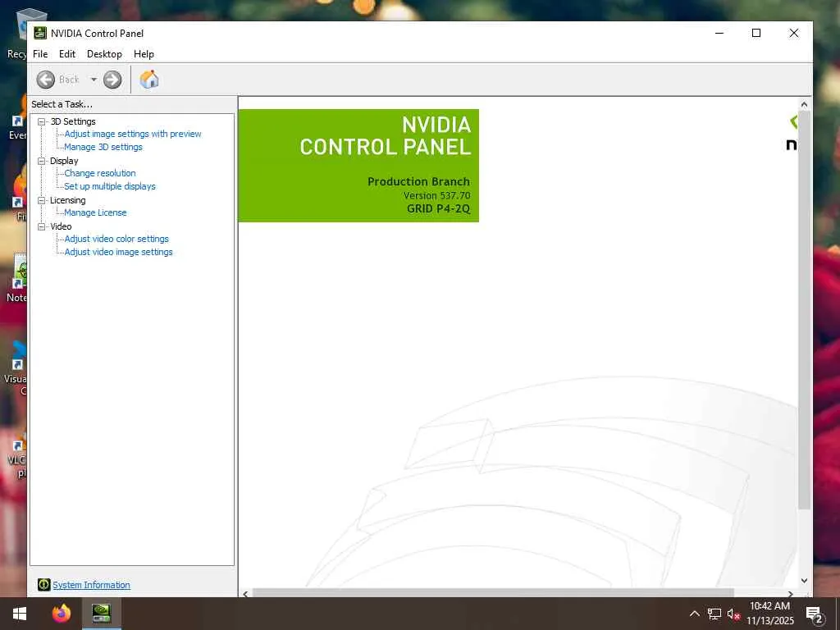Click the horizontal scrollbar thumb
This screenshot has height=630, width=840.
pos(493,593)
